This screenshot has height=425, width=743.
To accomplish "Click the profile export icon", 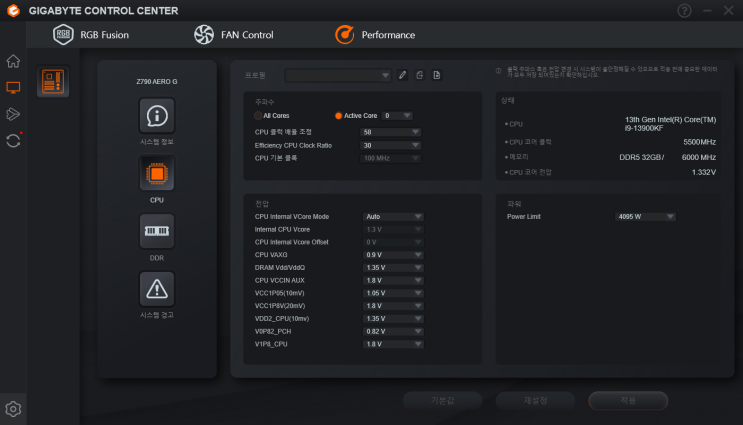I will point(419,75).
